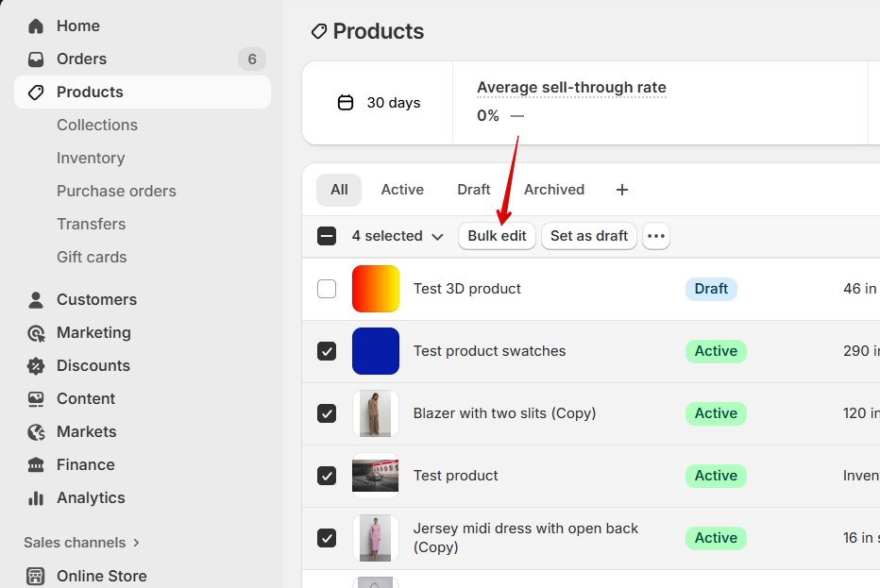
Task: Open Collections in the sidebar
Action: [x=97, y=126]
